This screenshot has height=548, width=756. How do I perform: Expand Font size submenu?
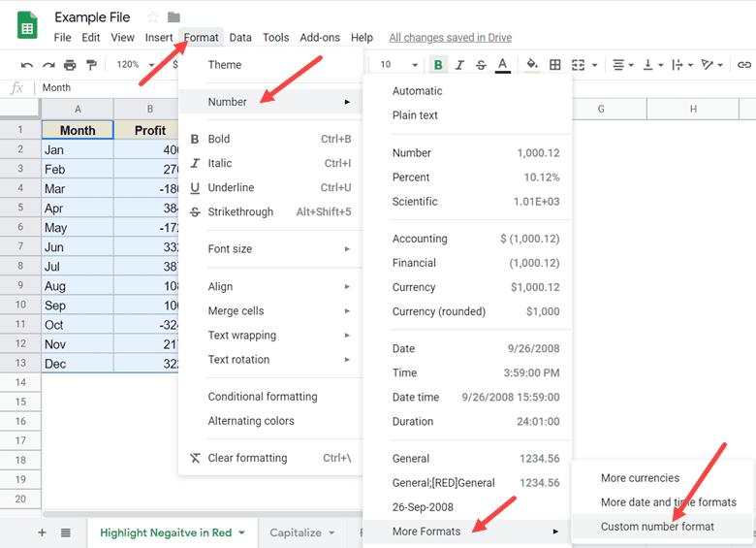coord(270,249)
